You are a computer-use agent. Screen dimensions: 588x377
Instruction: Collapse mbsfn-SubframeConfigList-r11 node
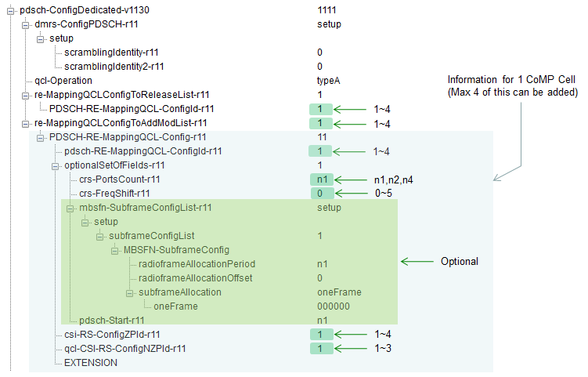tap(70, 208)
